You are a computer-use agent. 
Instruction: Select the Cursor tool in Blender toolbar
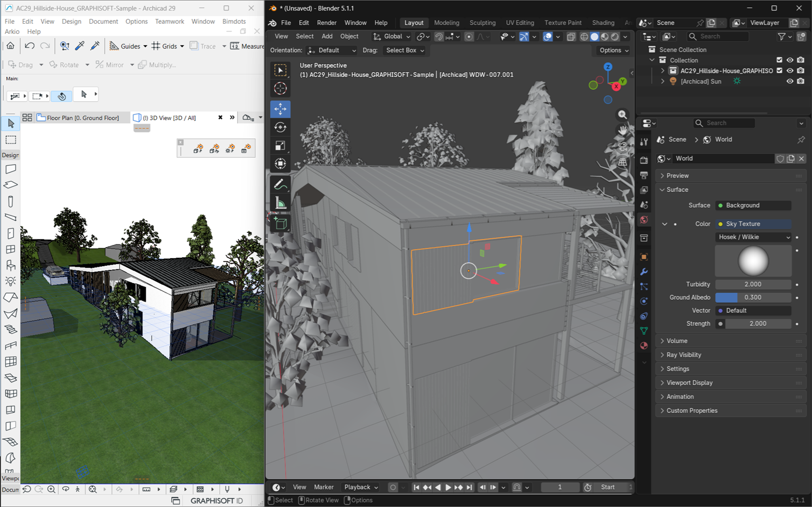pos(281,88)
